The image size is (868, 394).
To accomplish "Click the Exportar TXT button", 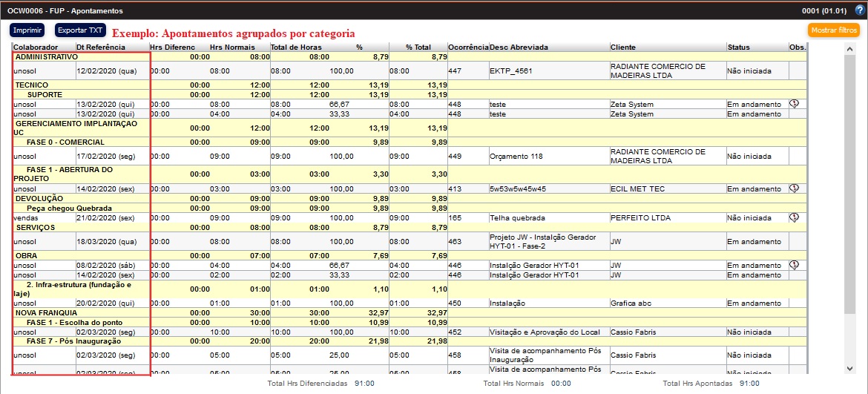I will [80, 30].
